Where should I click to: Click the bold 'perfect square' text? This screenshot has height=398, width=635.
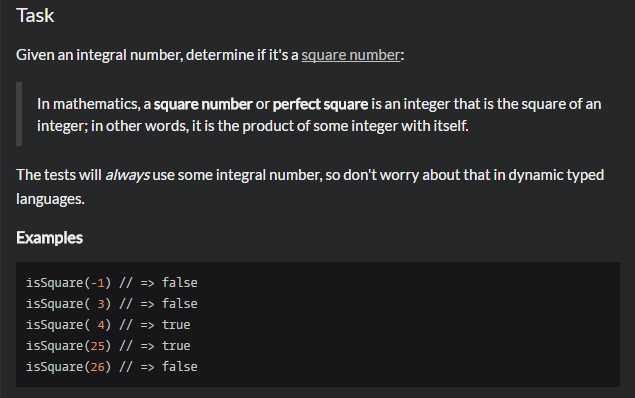coord(320,104)
